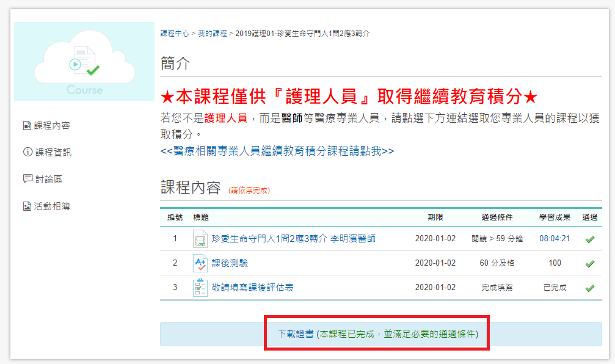Screen dimensions: 615x364
Task: Go to 討論區 discussion board
Action: click(48, 180)
